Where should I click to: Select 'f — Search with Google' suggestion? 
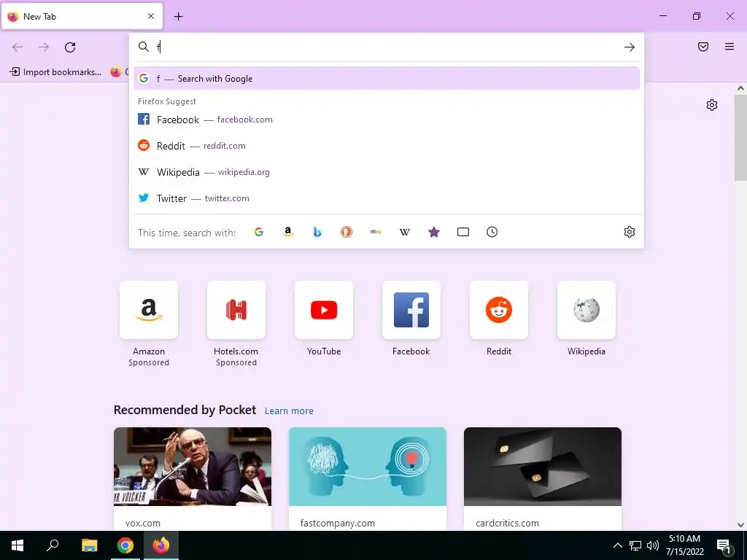pyautogui.click(x=387, y=79)
